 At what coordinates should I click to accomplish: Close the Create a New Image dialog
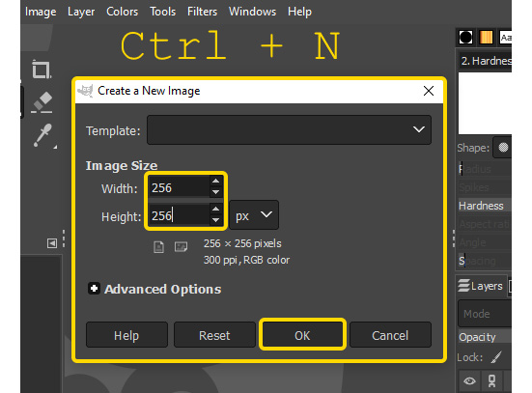click(429, 91)
